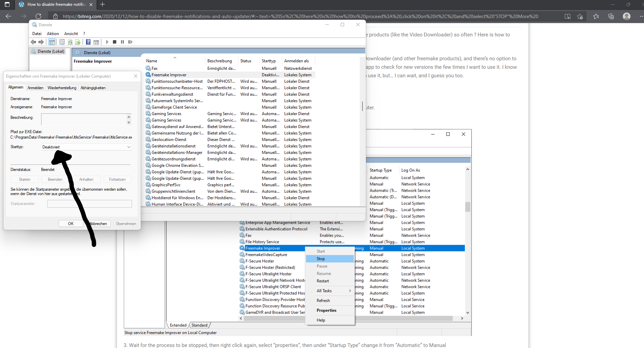644x348 pixels.
Task: Click the browser back arrow
Action: 9,16
